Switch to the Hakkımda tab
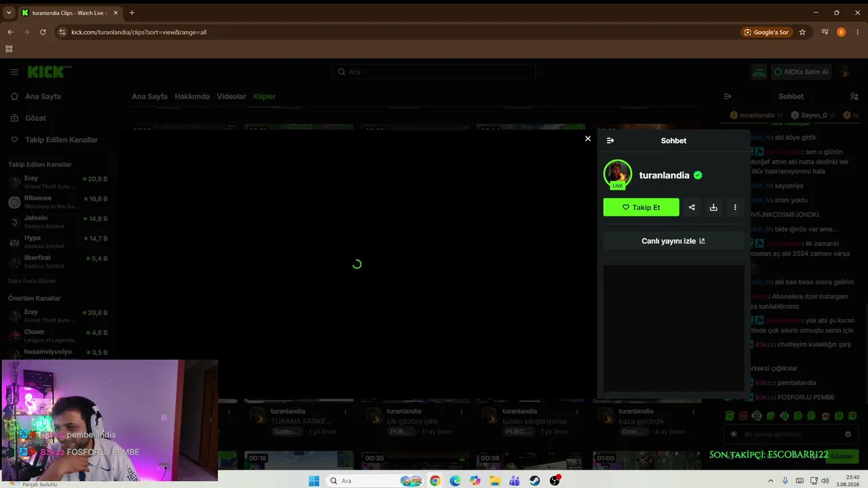 [x=192, y=96]
